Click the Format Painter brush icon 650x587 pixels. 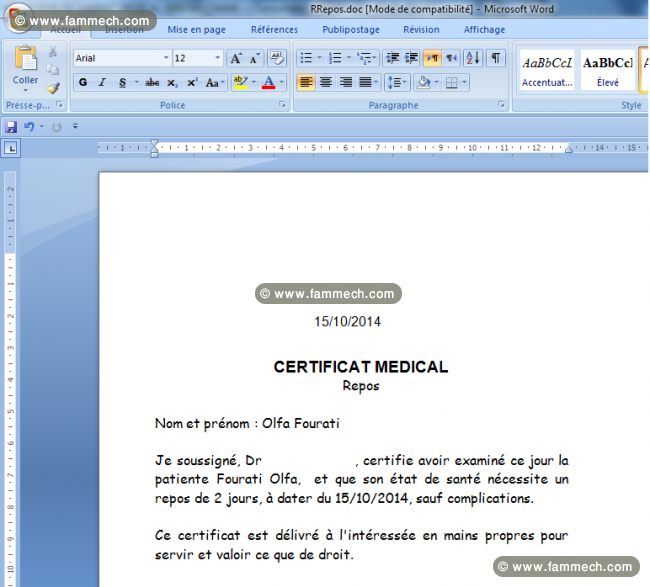[53, 87]
